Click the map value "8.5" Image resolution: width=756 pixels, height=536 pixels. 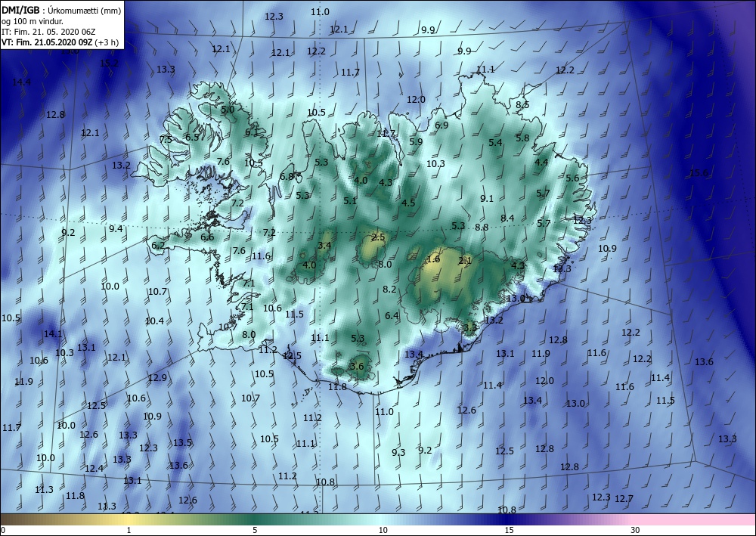[522, 104]
